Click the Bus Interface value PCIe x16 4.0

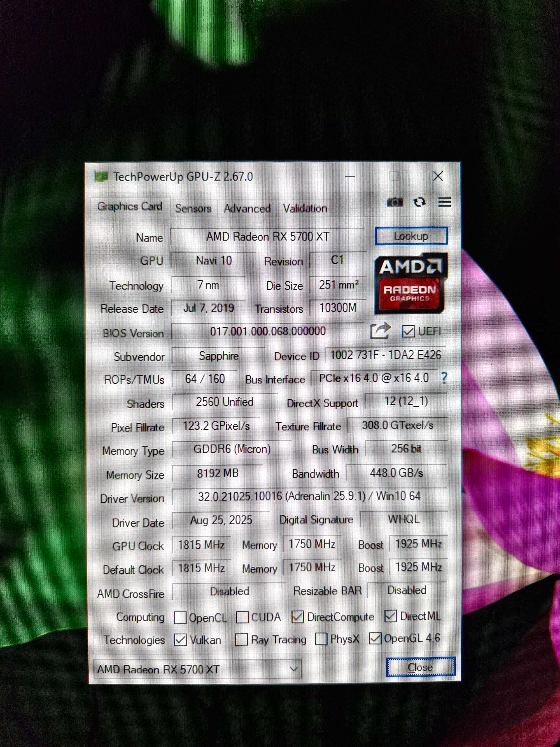point(374,378)
